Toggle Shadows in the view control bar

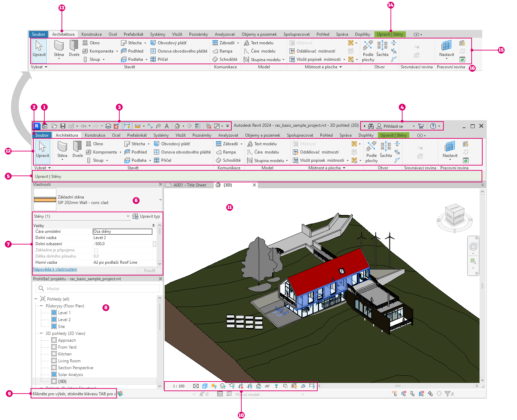coord(223,386)
